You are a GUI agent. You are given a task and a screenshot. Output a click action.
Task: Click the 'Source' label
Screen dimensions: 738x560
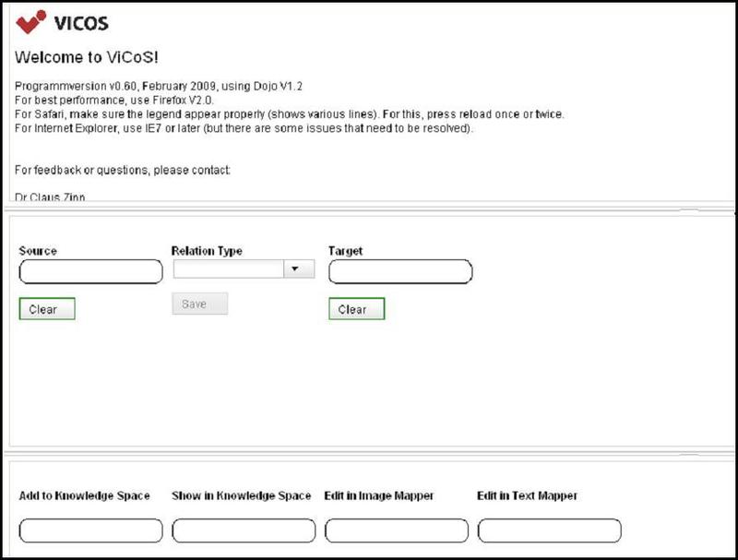coord(38,251)
